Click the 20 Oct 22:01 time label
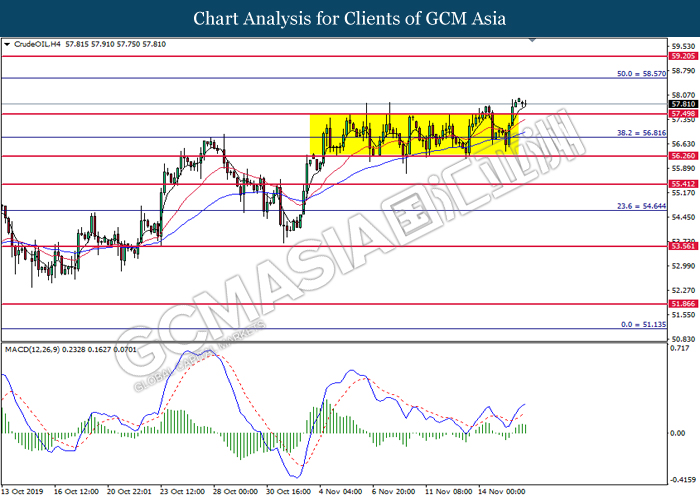 tap(129, 492)
